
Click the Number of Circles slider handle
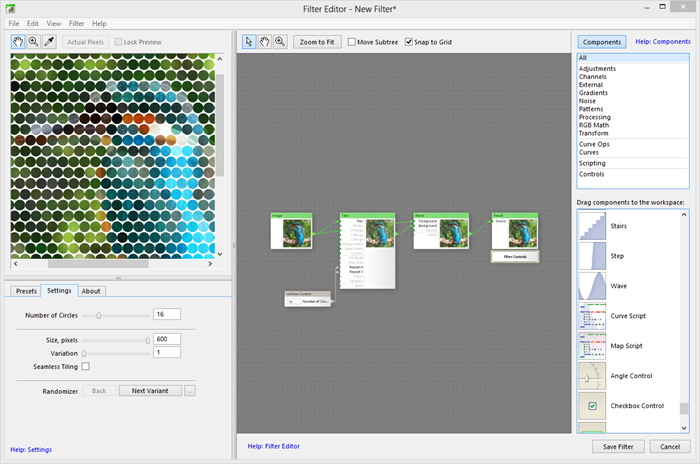point(98,315)
